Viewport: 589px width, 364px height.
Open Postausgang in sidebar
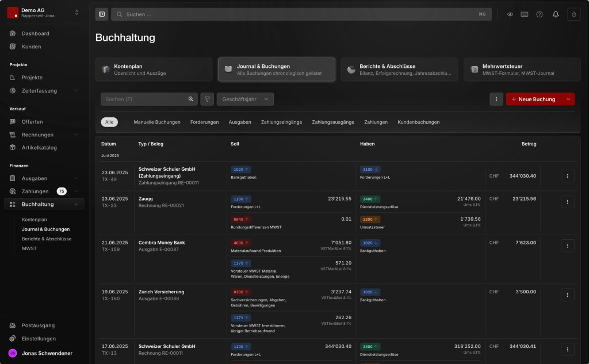click(x=38, y=325)
